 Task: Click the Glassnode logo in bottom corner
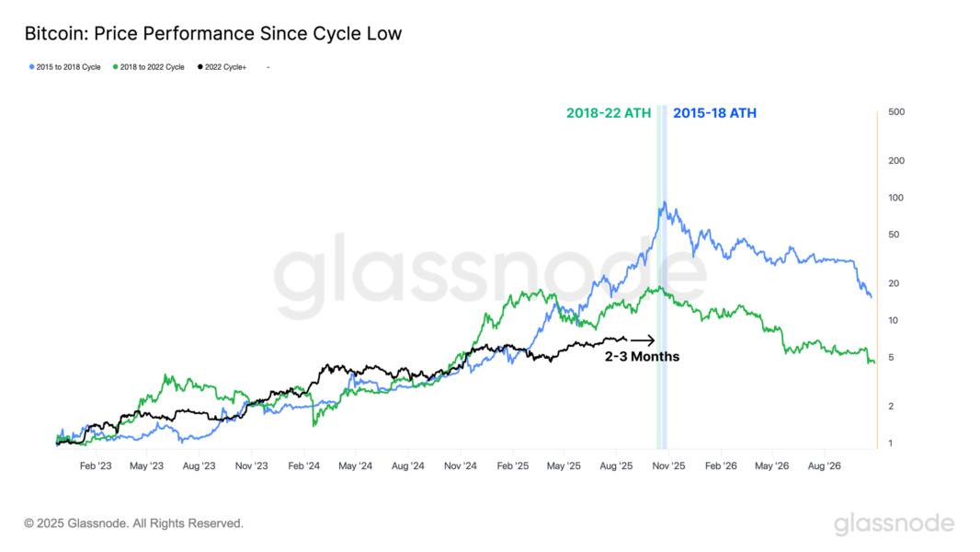click(x=894, y=524)
